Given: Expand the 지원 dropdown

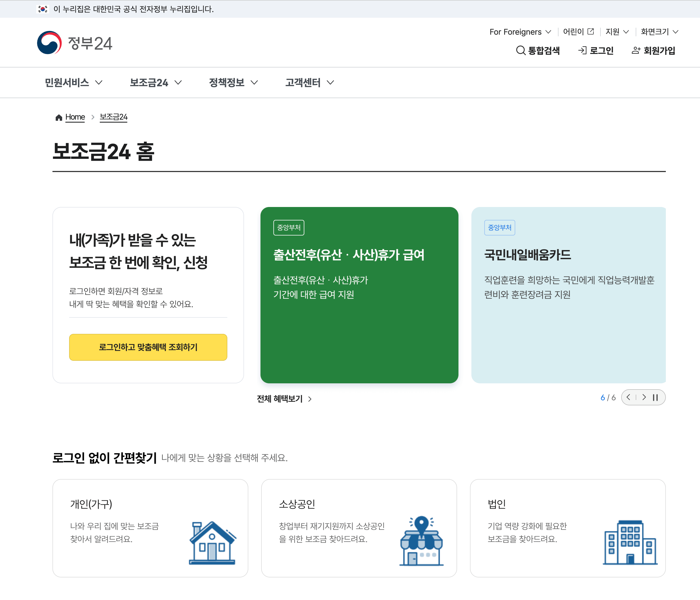Looking at the screenshot, I should [617, 32].
